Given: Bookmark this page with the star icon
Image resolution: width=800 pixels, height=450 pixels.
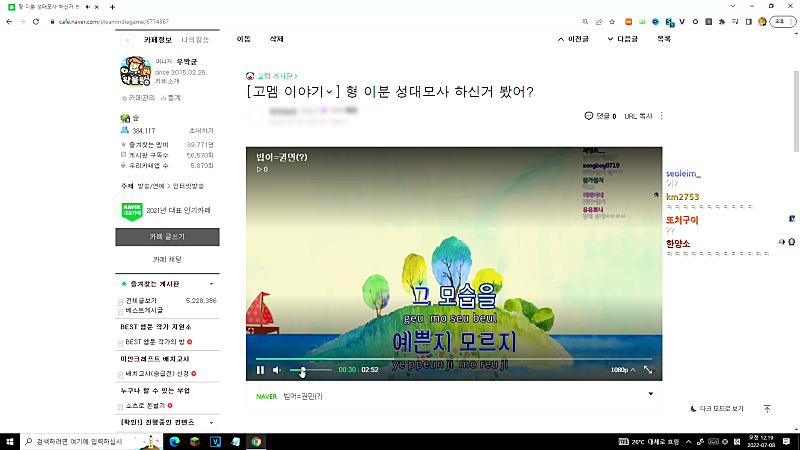Looking at the screenshot, I should point(612,22).
